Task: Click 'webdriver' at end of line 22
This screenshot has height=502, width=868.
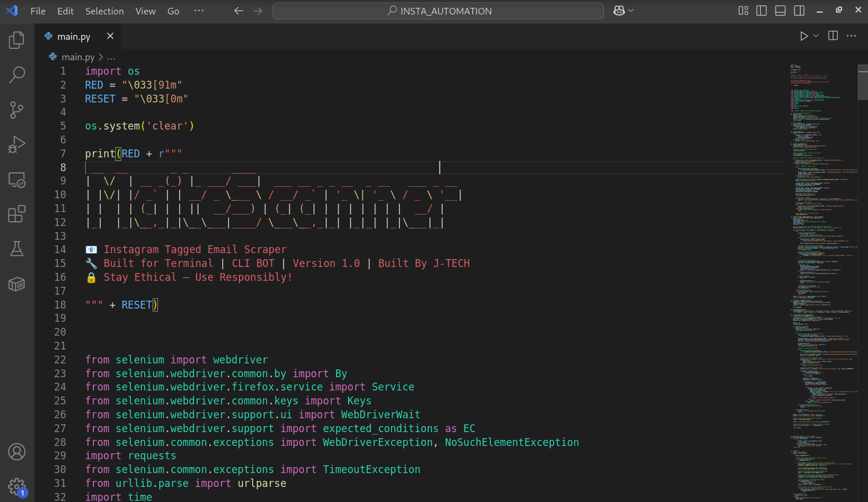Action: [240, 360]
